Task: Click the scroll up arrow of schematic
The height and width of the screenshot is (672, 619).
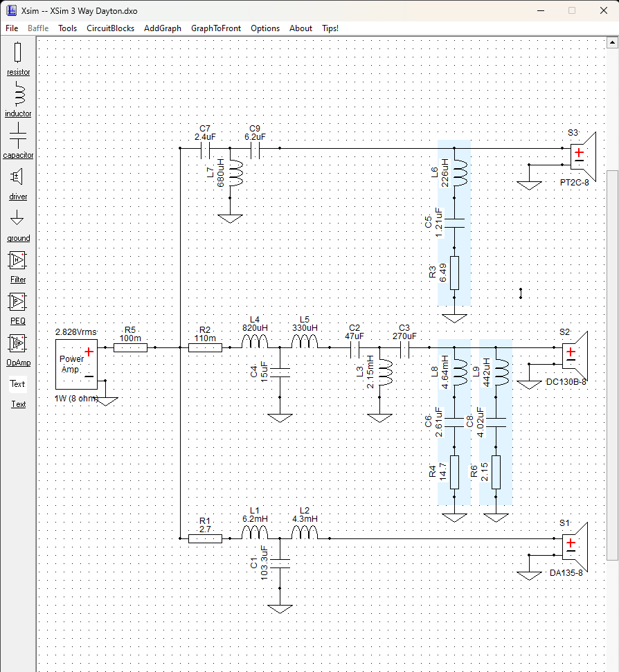Action: pyautogui.click(x=612, y=42)
